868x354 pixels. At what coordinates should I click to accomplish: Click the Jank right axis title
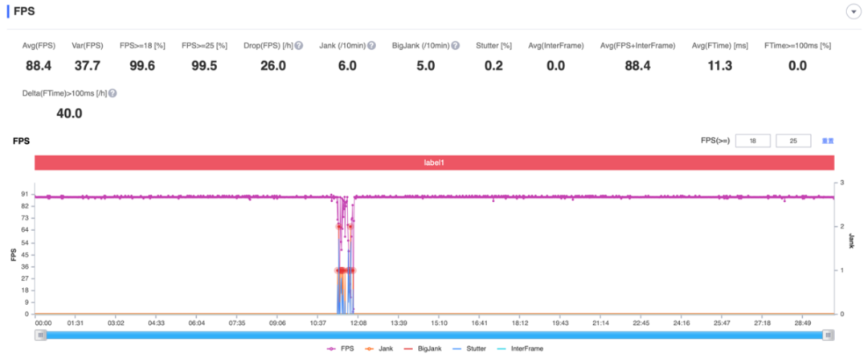[851, 241]
